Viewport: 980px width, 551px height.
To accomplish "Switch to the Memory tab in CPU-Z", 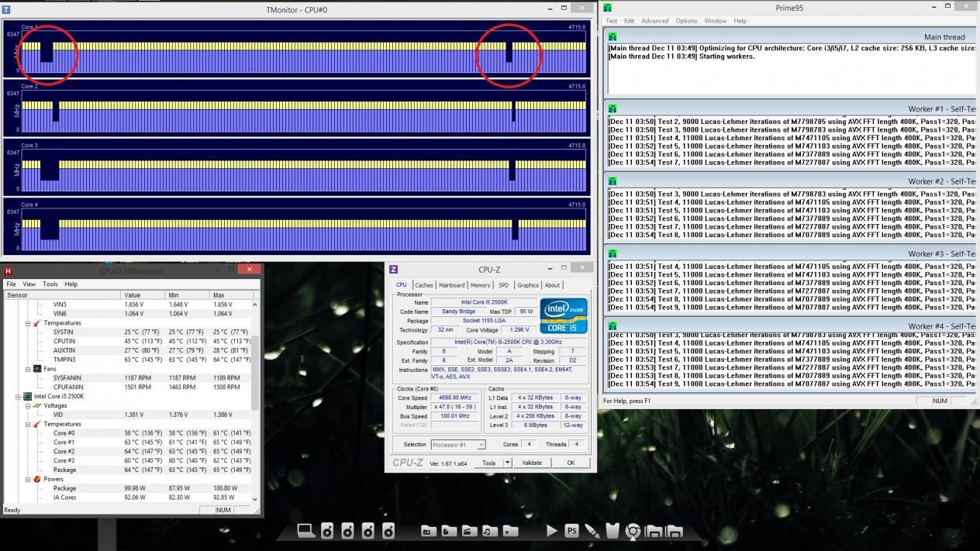I will 480,285.
